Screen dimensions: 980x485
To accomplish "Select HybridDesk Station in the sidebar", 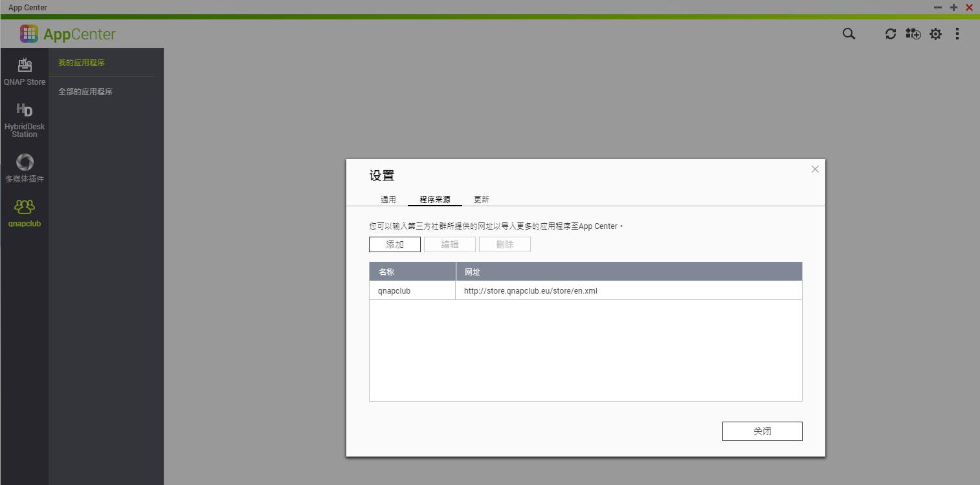I will pyautogui.click(x=25, y=120).
